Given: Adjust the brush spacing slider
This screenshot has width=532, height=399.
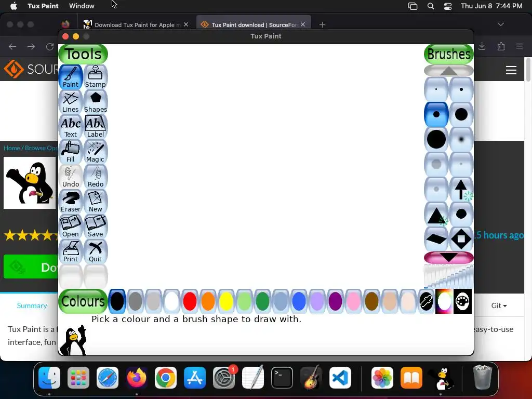Looking at the screenshot, I should point(448,276).
